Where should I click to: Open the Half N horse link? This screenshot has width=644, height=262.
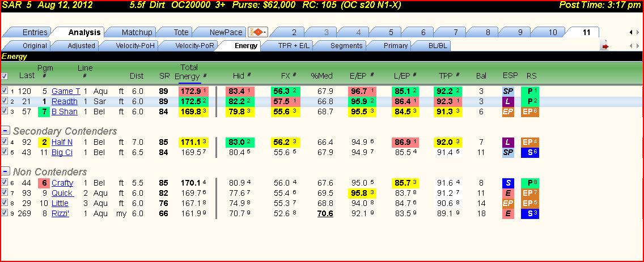tap(62, 142)
